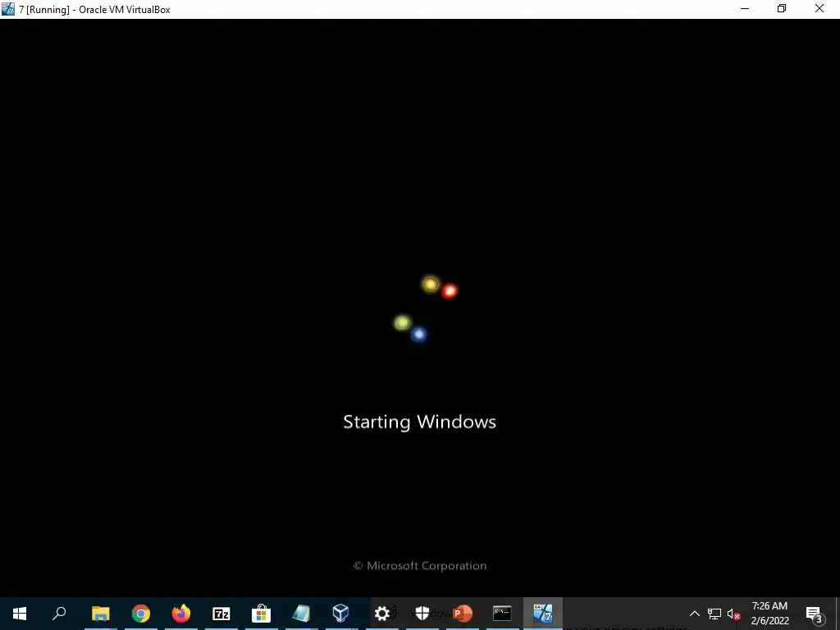Open taskbar search magnifier
The image size is (840, 630).
tap(59, 614)
